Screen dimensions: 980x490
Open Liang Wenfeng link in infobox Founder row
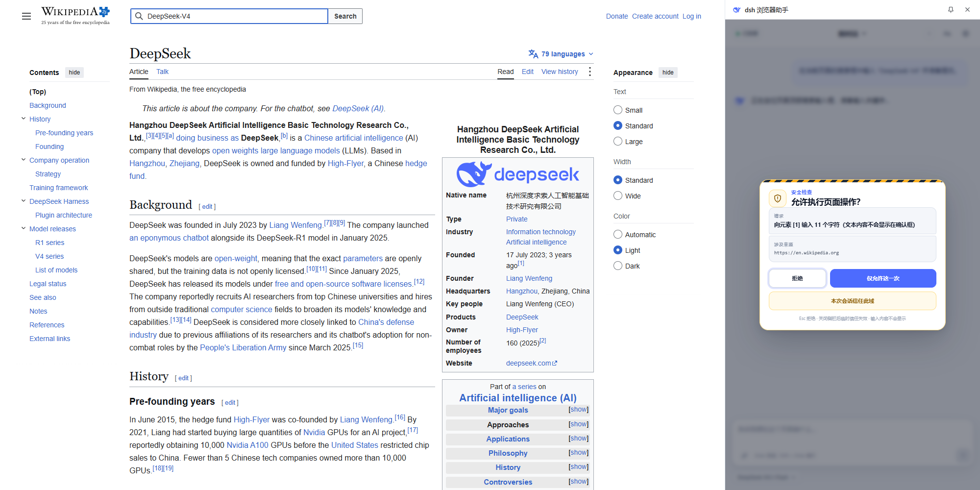click(x=529, y=278)
